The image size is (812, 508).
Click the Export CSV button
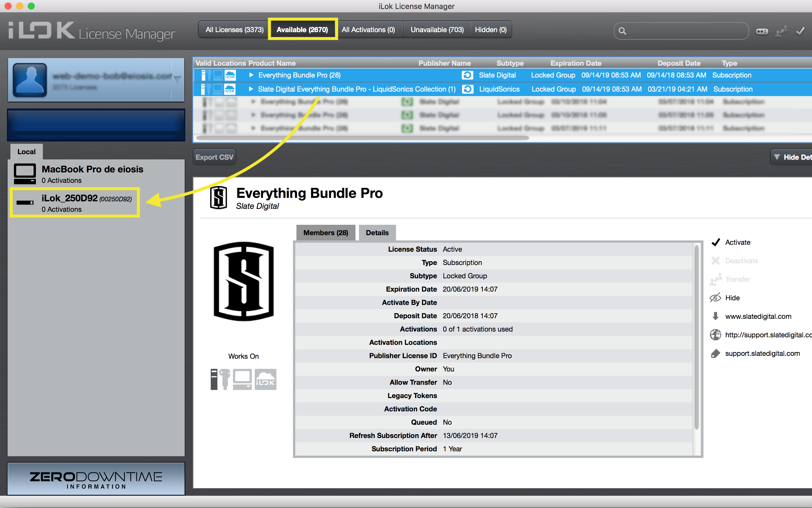(215, 157)
